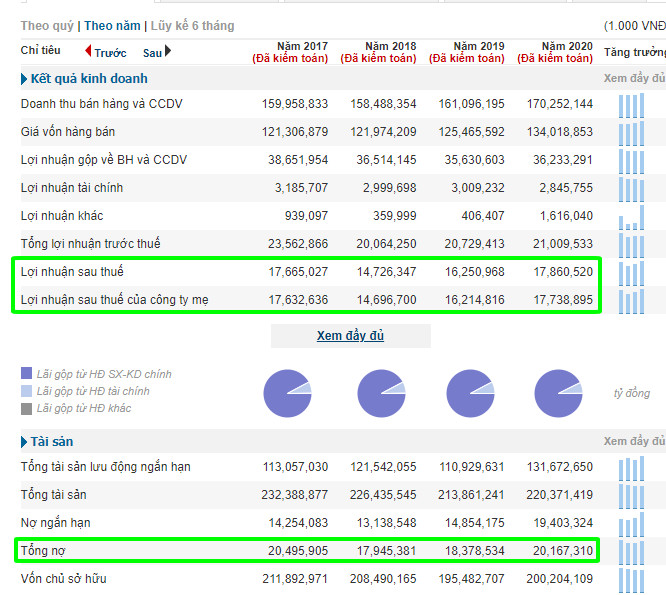
Task: Click the Năm 2019 pie chart
Action: coord(470,393)
